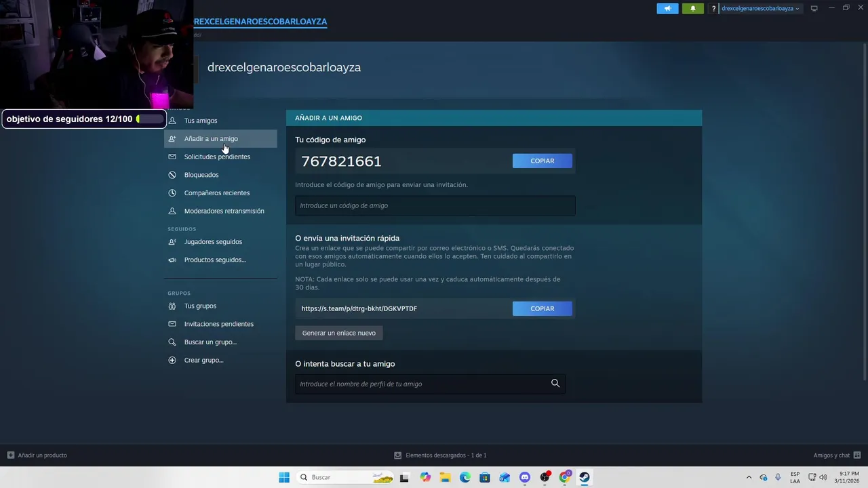Focus the Introduce un código de amigo field

point(435,205)
